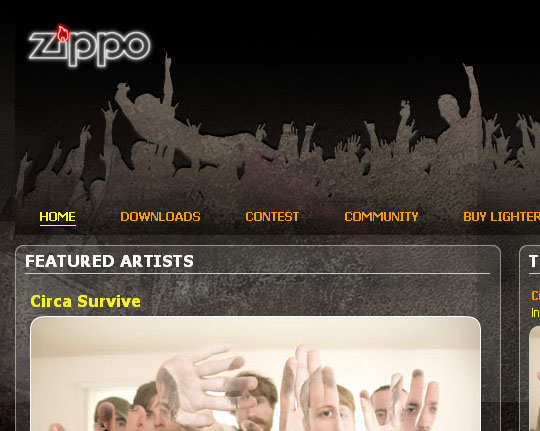The height and width of the screenshot is (431, 540).
Task: Go to the HOME nav tab
Action: pos(58,217)
